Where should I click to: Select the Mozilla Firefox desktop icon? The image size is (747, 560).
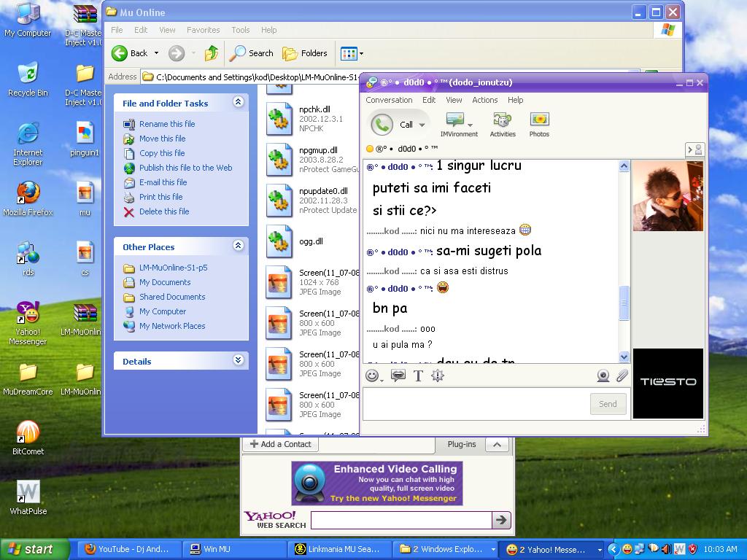pos(28,199)
